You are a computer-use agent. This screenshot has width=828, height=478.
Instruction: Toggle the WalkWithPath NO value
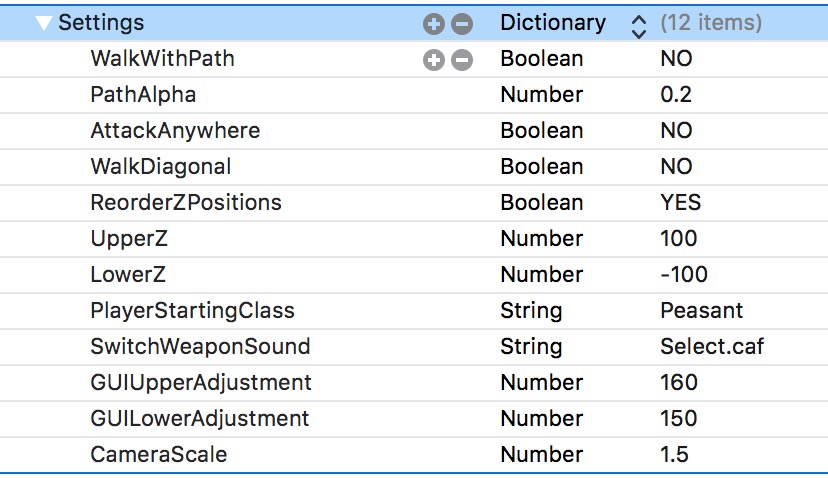tap(676, 59)
